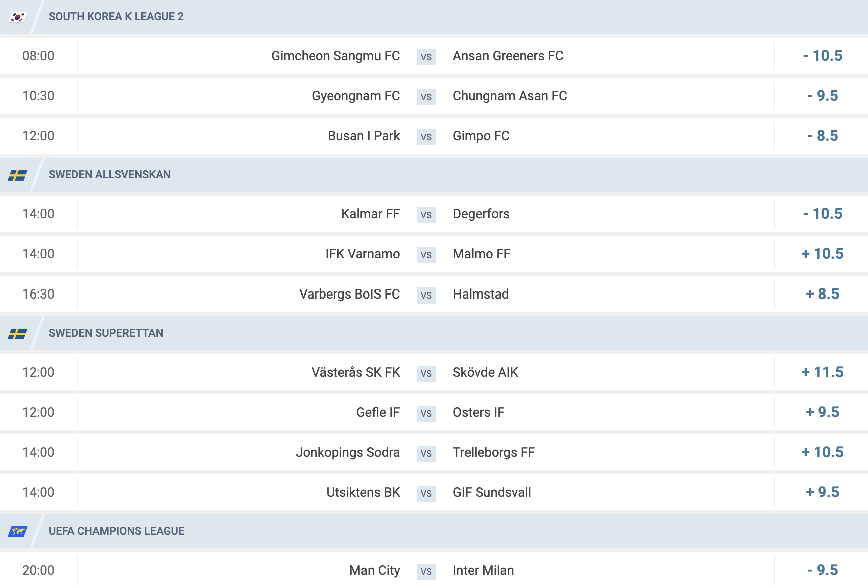This screenshot has height=588, width=868.
Task: Click the Sweden Allsvenskan flag icon
Action: coord(17,175)
